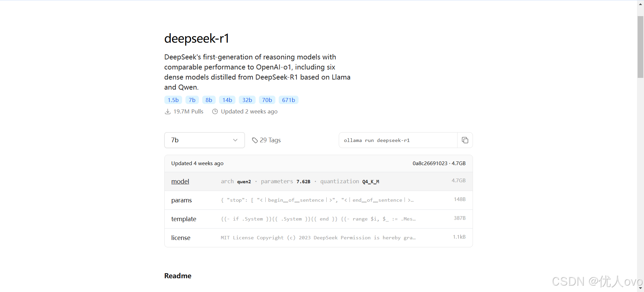Click the template code preview text

pyautogui.click(x=318, y=219)
